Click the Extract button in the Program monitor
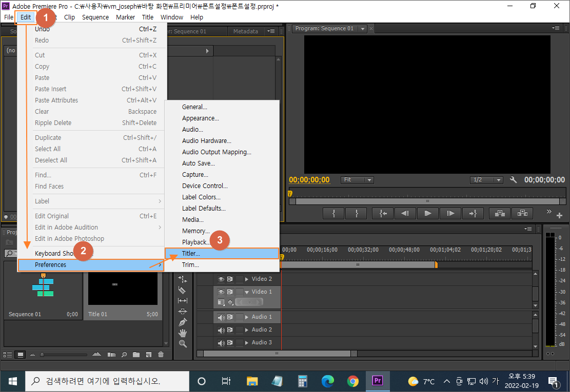 pos(522,213)
